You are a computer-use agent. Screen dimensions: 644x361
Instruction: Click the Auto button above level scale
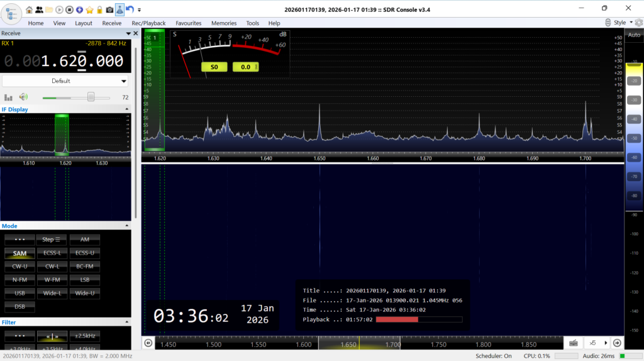point(634,35)
